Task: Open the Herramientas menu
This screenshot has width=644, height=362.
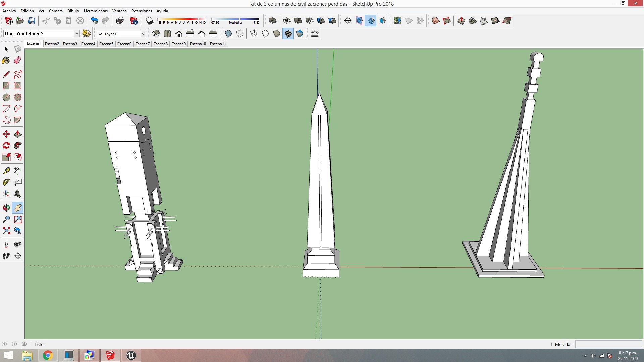Action: coord(96,11)
